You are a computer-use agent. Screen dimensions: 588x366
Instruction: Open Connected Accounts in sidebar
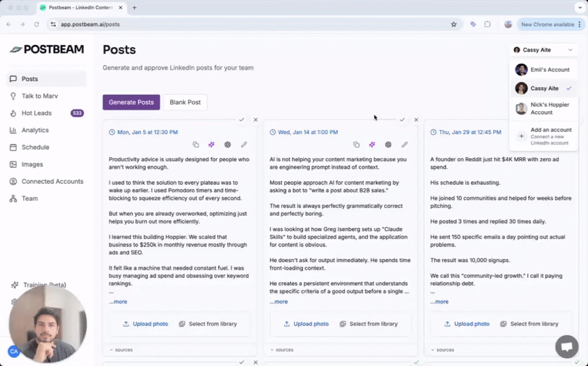pyautogui.click(x=47, y=181)
